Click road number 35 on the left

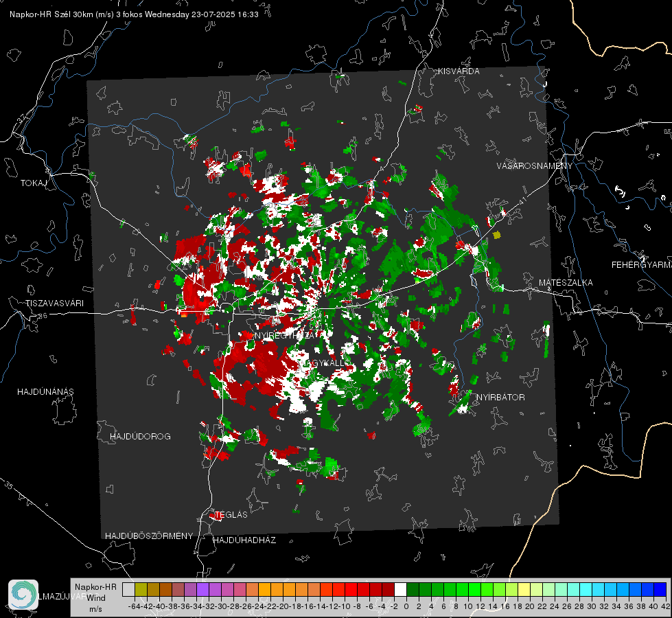tap(9, 486)
